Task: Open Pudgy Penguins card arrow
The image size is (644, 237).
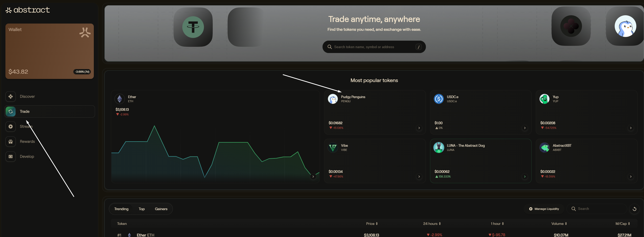Action: tap(419, 128)
